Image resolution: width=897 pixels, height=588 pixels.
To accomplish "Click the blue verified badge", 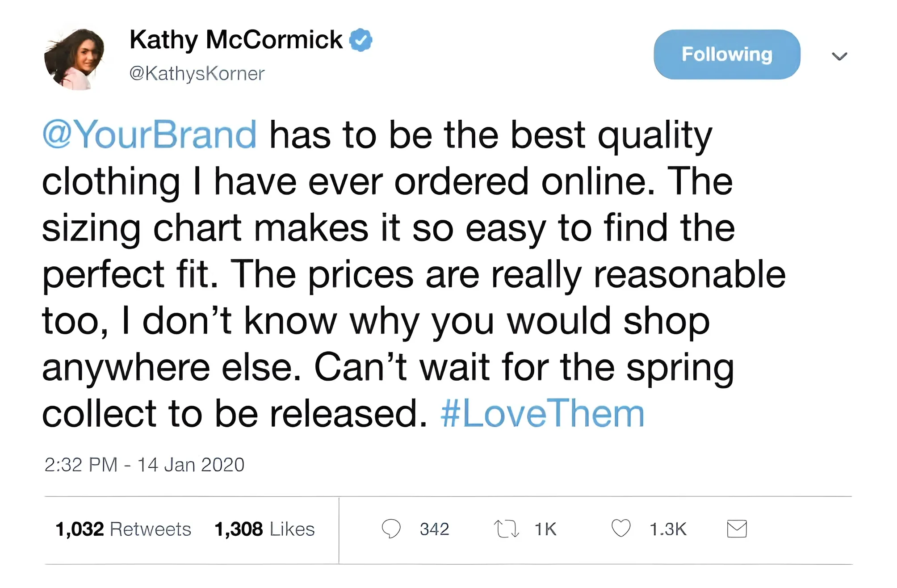I will click(360, 40).
